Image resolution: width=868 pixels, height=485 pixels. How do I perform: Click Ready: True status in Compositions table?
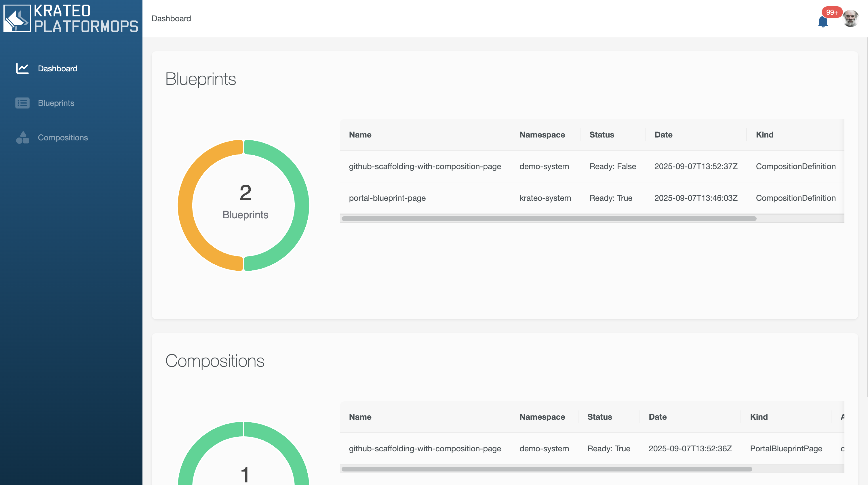pyautogui.click(x=609, y=449)
